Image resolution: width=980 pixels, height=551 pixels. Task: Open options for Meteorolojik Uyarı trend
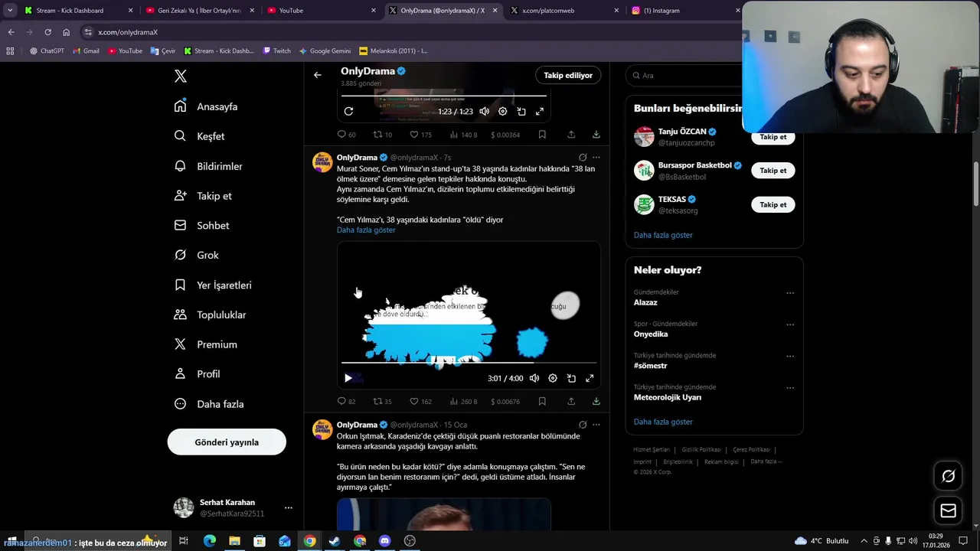(790, 388)
